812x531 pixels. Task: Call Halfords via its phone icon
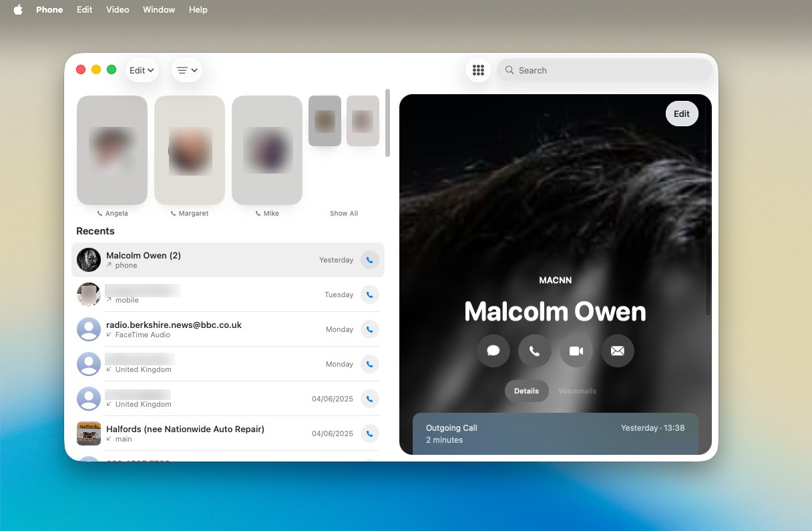(370, 433)
